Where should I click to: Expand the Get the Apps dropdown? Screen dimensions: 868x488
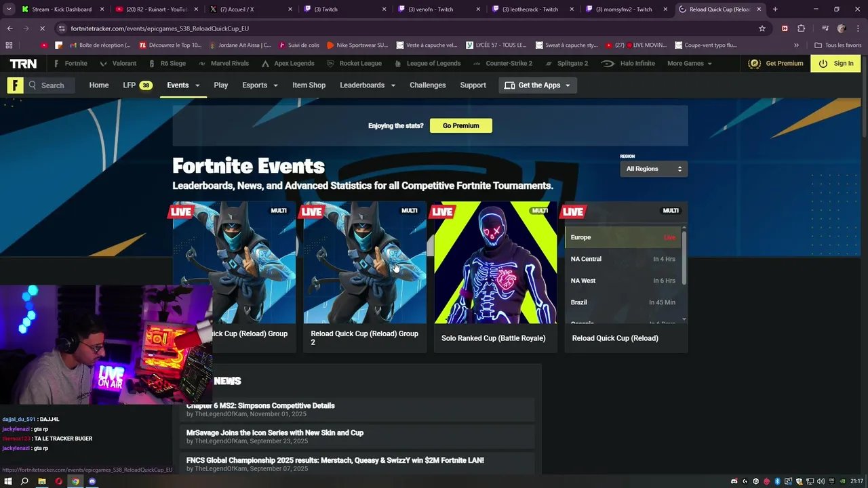(538, 85)
